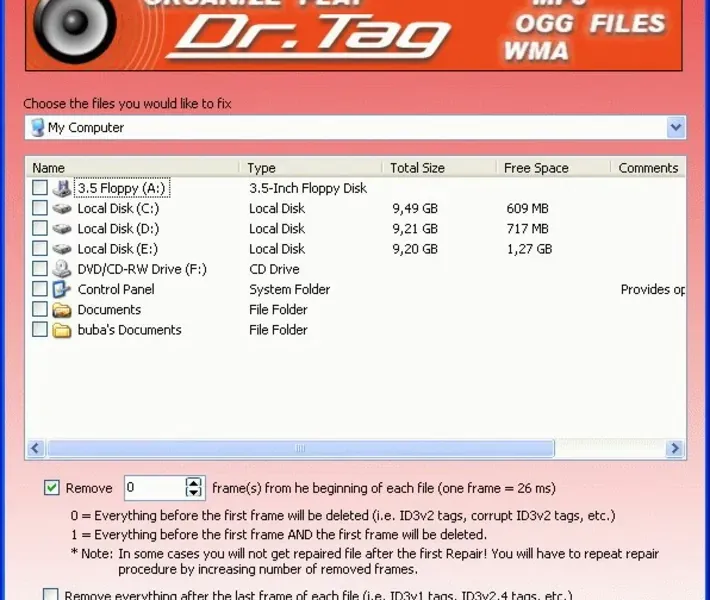This screenshot has width=710, height=600.
Task: Click the Local Disk (C:) drive icon
Action: tap(62, 209)
